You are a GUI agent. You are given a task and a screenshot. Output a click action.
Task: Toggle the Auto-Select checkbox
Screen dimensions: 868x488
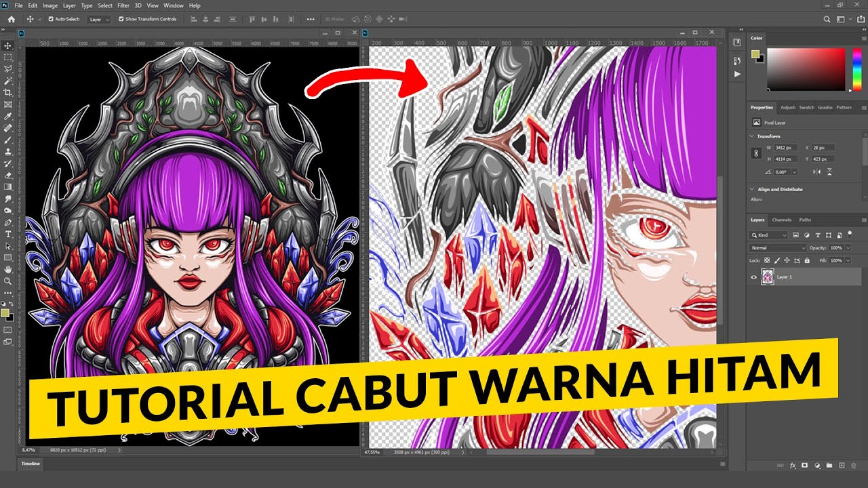click(x=51, y=19)
